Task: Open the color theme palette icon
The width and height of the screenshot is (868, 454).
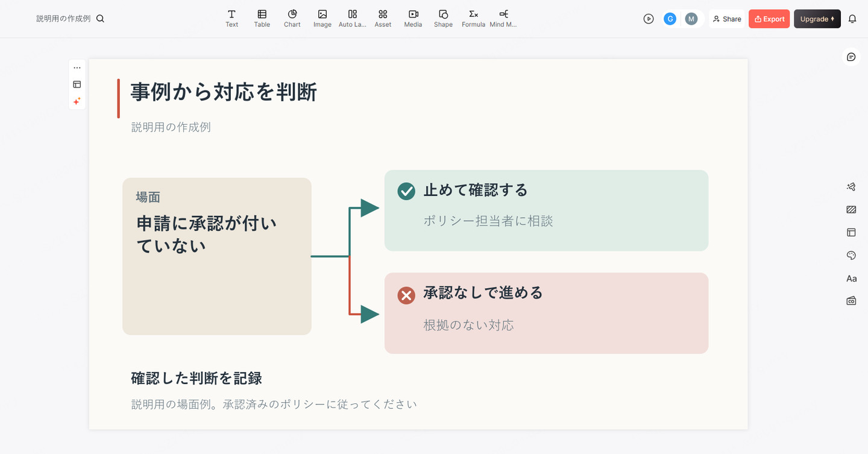Action: [x=851, y=256]
